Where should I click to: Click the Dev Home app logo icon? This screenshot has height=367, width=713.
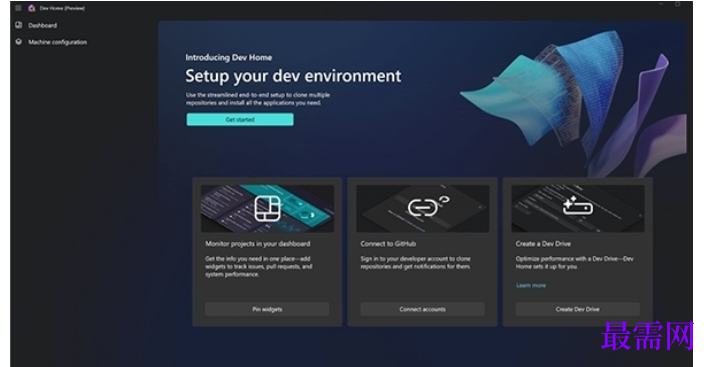[31, 8]
